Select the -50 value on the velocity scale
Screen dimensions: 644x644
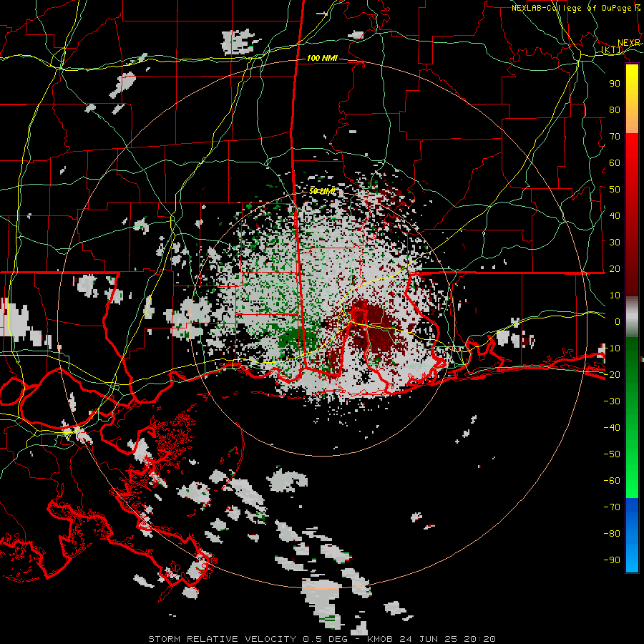pyautogui.click(x=612, y=454)
